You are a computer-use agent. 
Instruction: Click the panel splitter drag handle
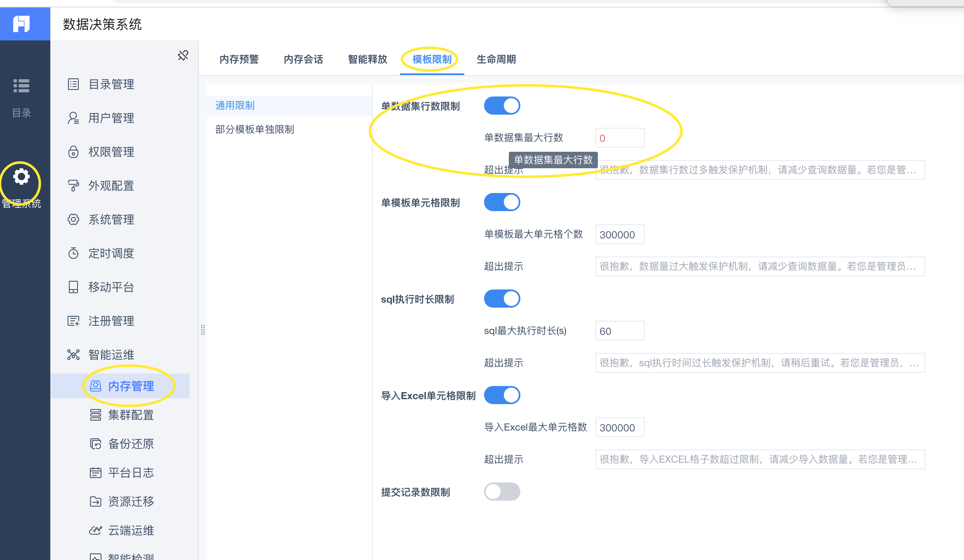[203, 330]
